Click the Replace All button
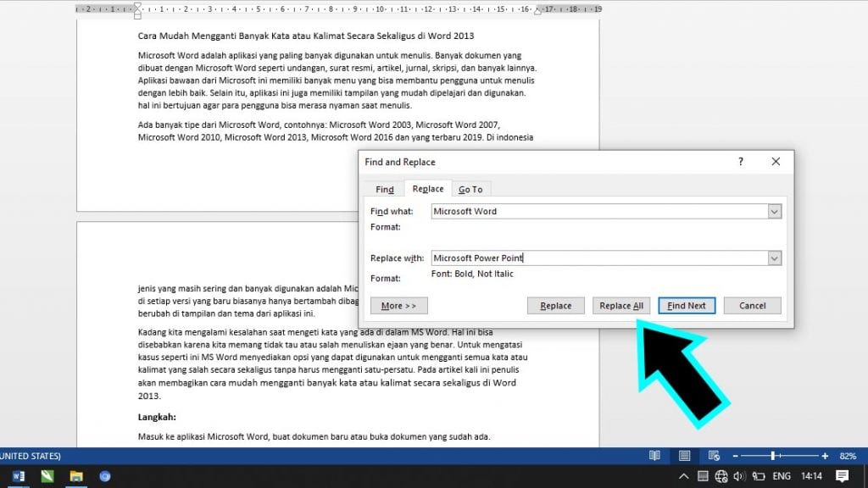The height and width of the screenshot is (488, 868). tap(621, 305)
